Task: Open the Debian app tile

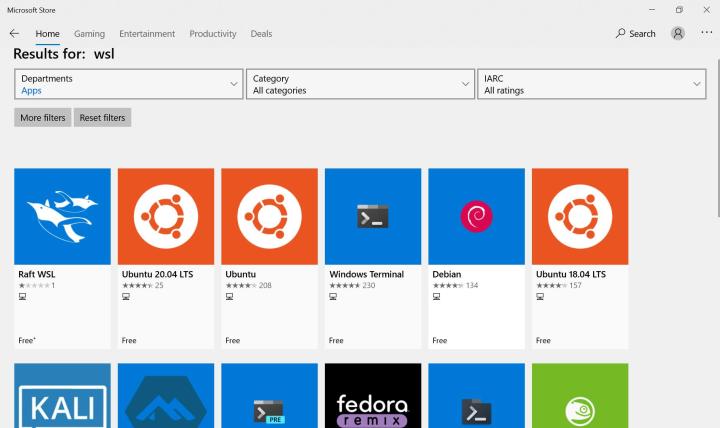Action: pyautogui.click(x=476, y=259)
